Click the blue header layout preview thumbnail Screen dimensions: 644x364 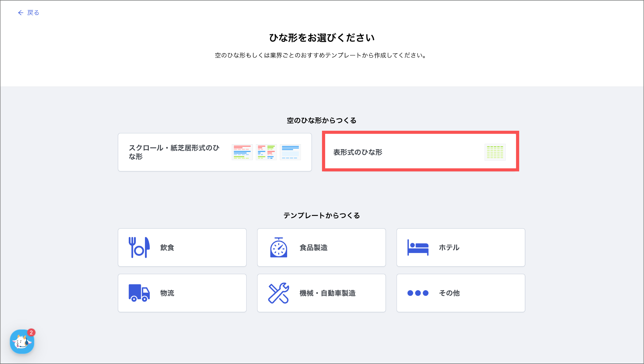click(x=290, y=152)
